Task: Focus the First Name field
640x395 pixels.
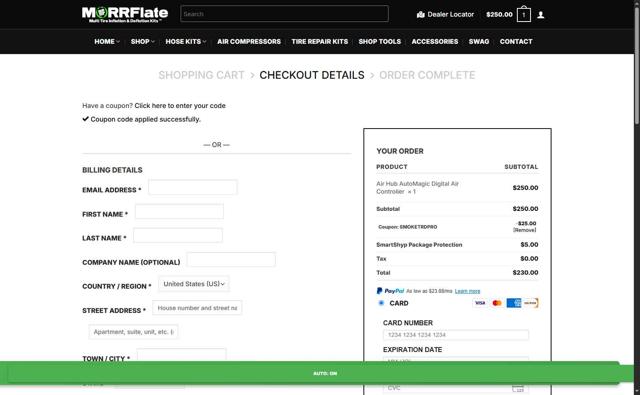Action: pos(179,211)
